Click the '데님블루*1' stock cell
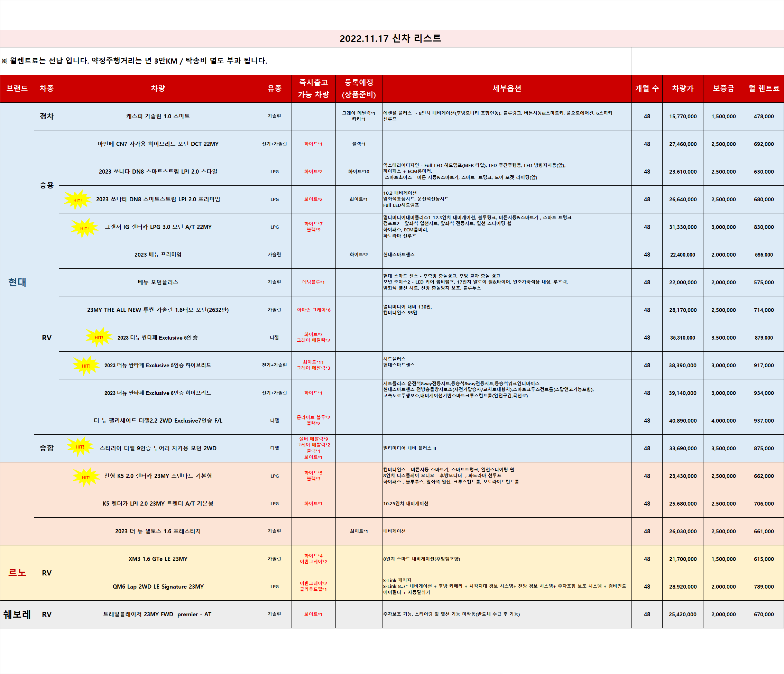Screen dimensions: 784x674 [314, 282]
